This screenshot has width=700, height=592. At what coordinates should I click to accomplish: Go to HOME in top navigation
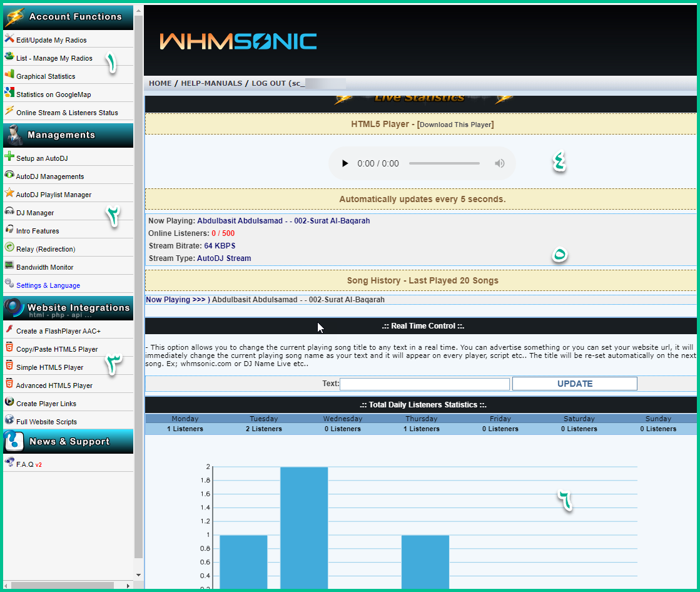click(x=160, y=83)
